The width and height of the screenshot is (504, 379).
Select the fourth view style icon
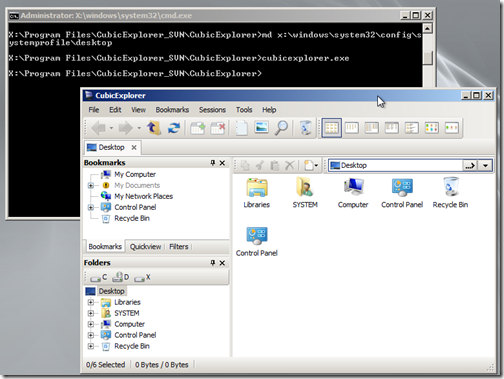[x=392, y=128]
